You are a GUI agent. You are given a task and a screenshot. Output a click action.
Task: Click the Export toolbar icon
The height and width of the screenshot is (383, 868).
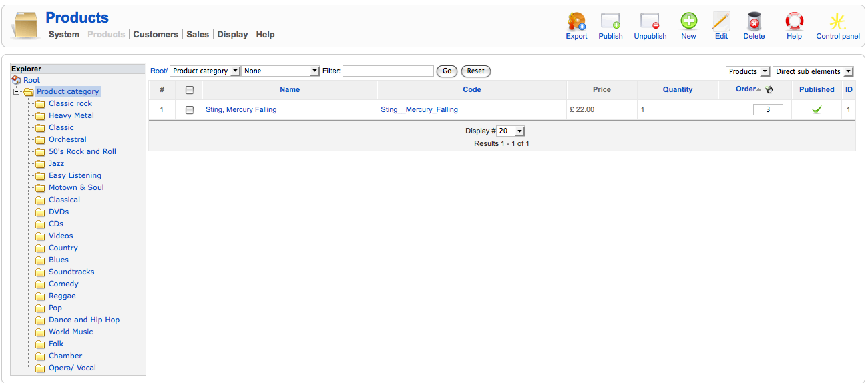pos(576,21)
